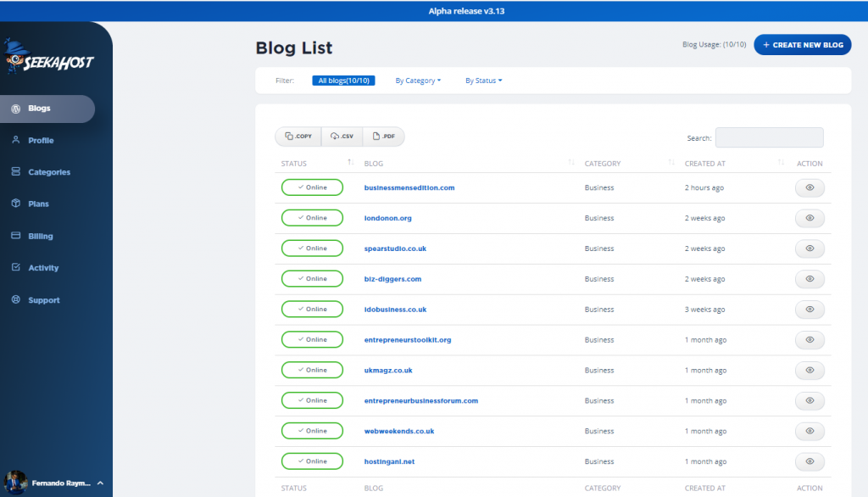Click the Alpha release v3.13 banner text
868x497 pixels.
466,11
